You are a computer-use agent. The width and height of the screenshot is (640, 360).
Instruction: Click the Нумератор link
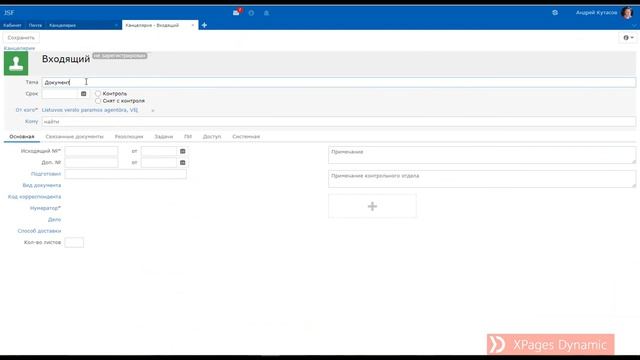tap(45, 208)
